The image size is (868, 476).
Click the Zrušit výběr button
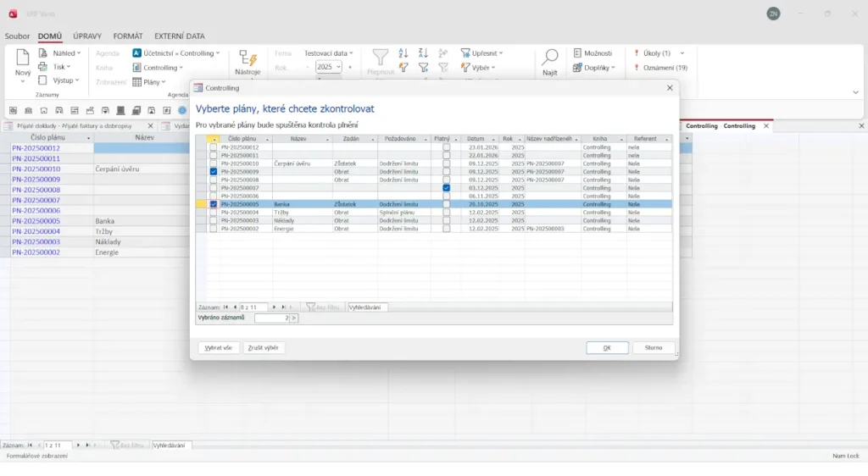pos(264,348)
